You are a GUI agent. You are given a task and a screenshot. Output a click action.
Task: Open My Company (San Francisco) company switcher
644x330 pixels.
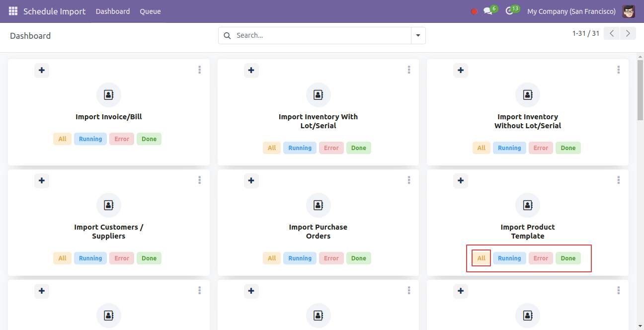pos(571,11)
